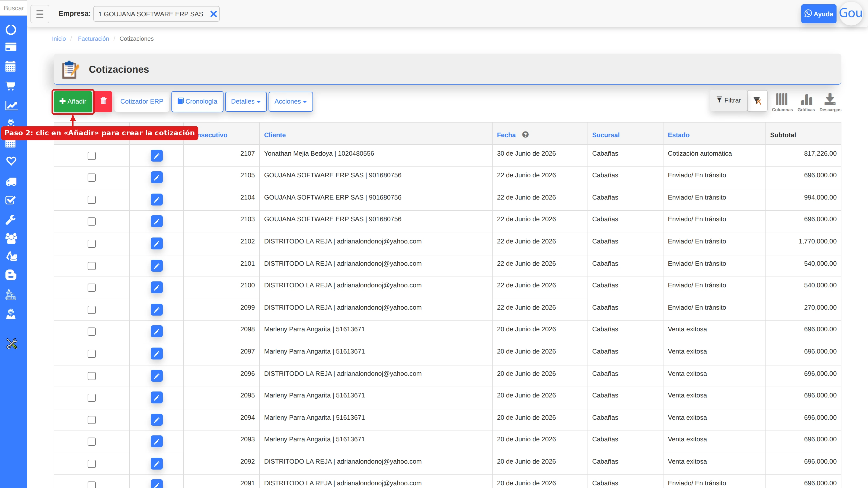
Task: Open the wrench icon in sidebar
Action: 11,220
